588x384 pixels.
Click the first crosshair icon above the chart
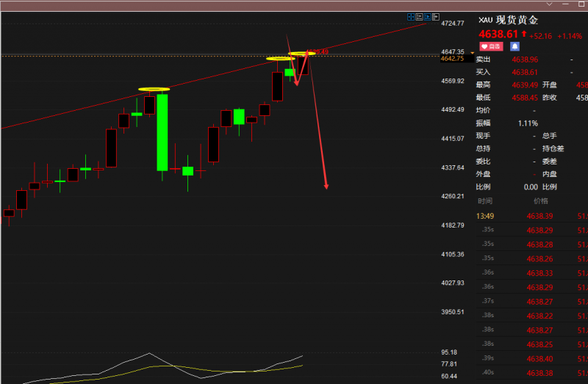point(412,15)
